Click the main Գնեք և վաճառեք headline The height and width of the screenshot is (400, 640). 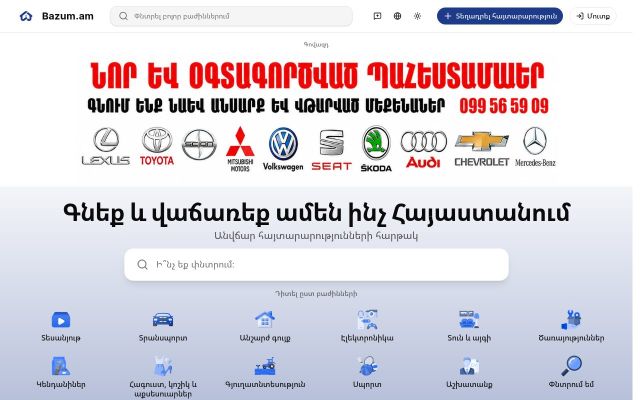[x=316, y=213]
